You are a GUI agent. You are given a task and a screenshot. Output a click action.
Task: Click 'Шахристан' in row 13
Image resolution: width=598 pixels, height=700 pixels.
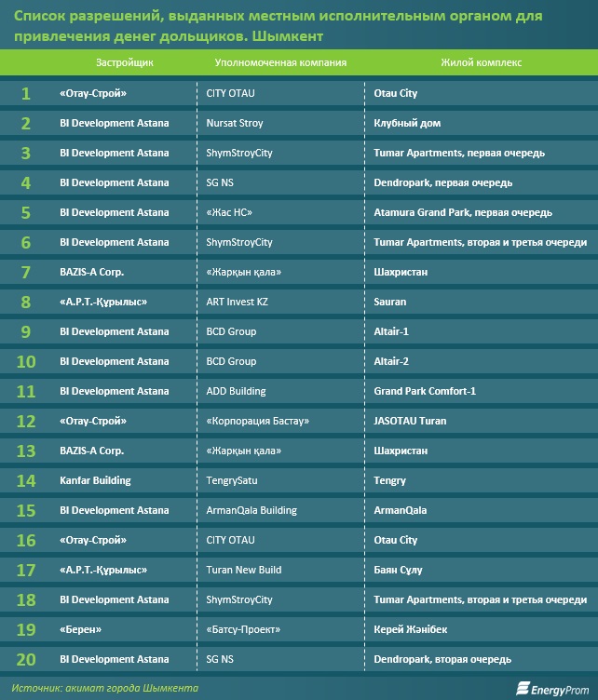(401, 451)
